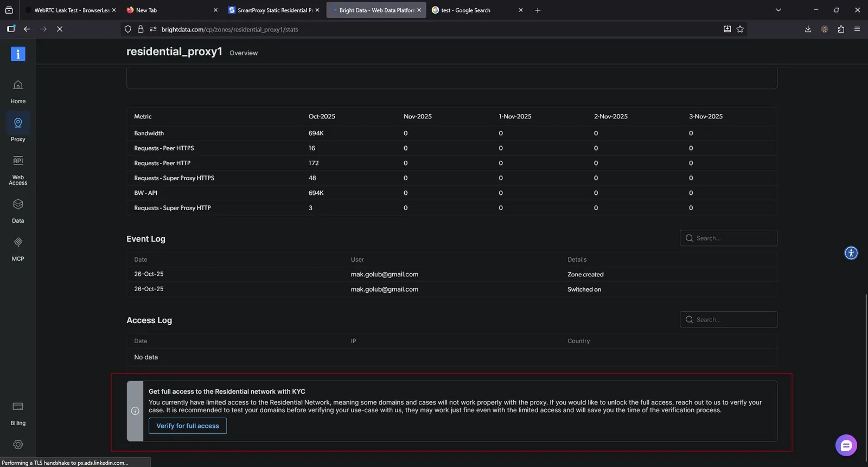Click the Bandwidth metric row label

click(149, 133)
